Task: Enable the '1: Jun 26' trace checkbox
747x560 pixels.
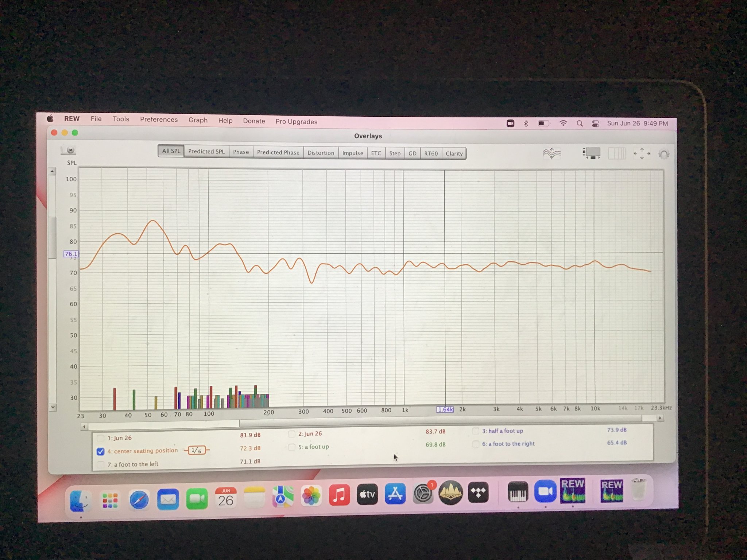Action: [100, 438]
